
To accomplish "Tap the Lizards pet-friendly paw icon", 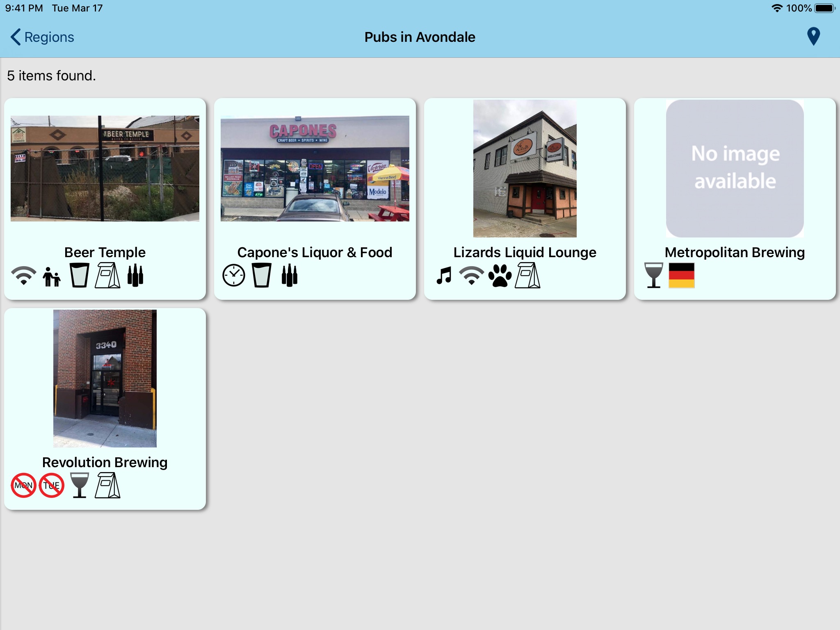I will pyautogui.click(x=500, y=275).
